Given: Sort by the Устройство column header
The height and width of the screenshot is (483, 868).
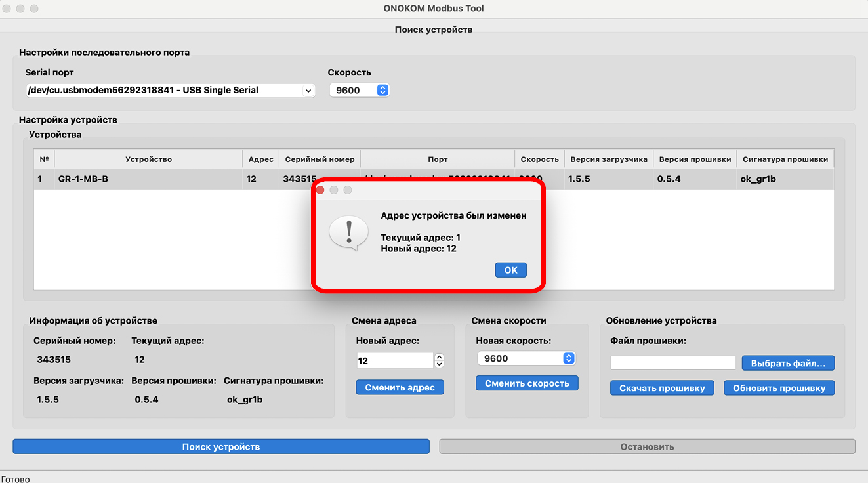Looking at the screenshot, I should [x=149, y=159].
